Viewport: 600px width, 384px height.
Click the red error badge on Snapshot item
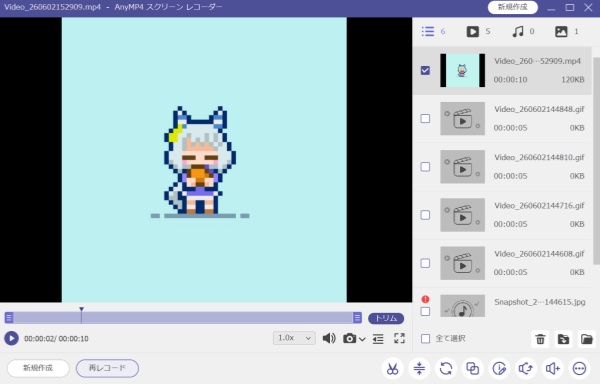pyautogui.click(x=425, y=299)
